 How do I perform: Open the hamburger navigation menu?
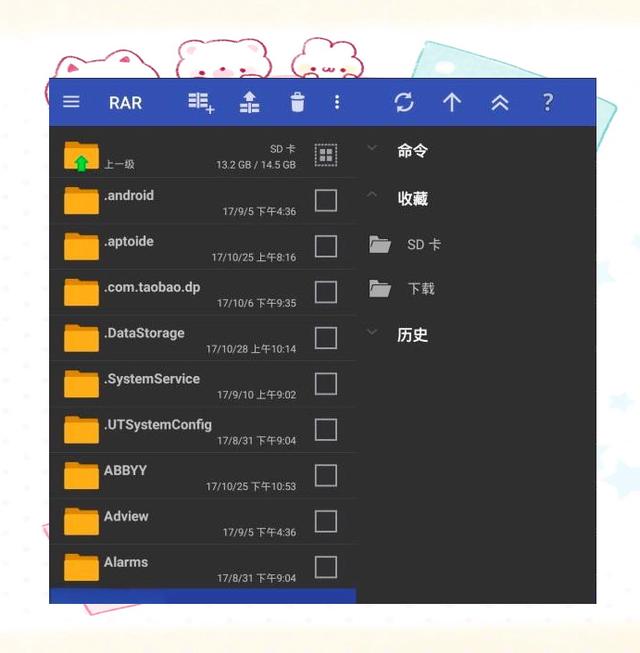(71, 102)
